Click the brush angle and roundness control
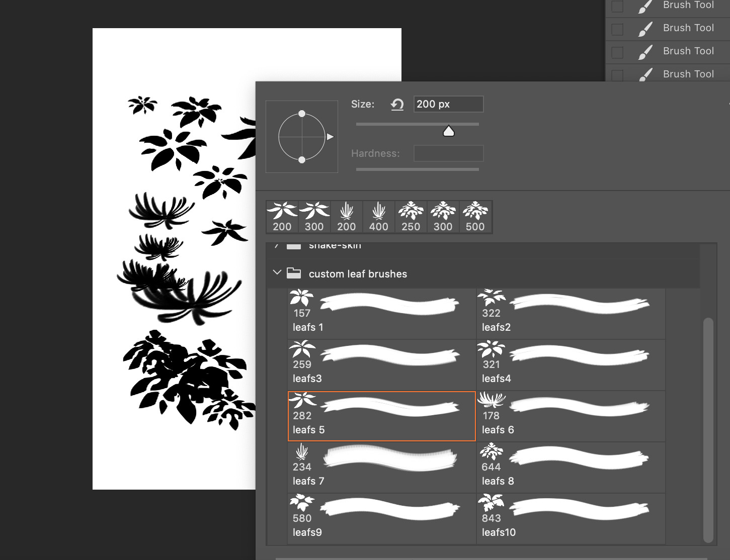The image size is (730, 560). [x=301, y=136]
